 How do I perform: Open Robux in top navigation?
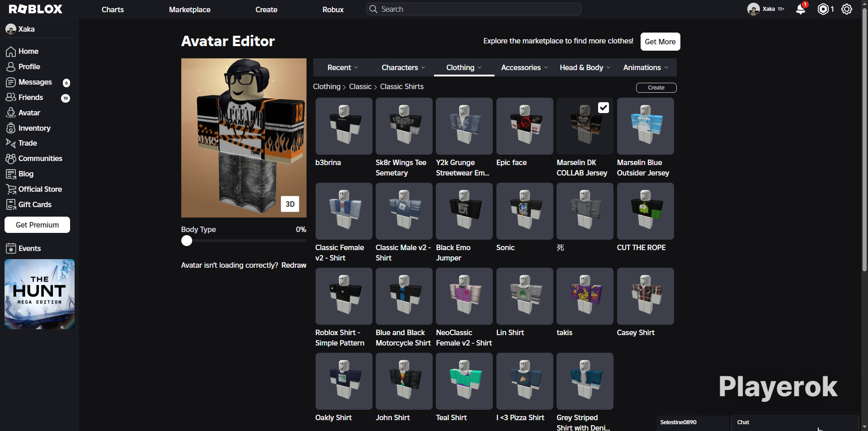click(x=333, y=9)
